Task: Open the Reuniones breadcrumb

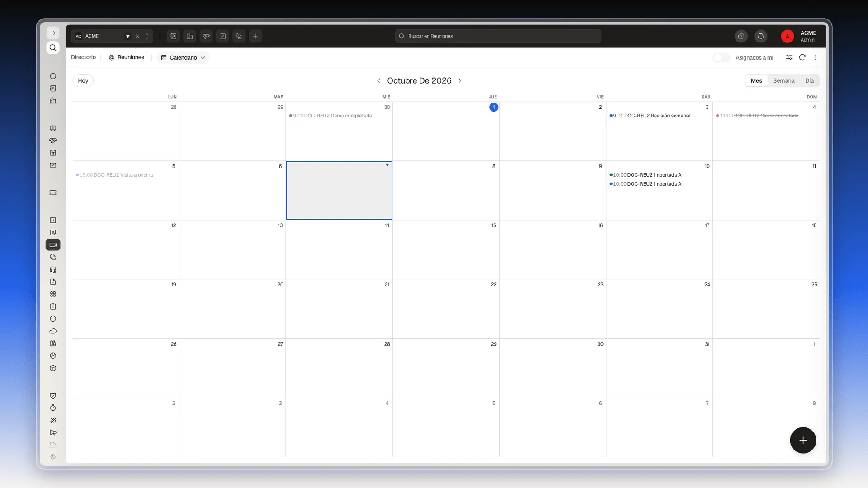Action: [127, 57]
